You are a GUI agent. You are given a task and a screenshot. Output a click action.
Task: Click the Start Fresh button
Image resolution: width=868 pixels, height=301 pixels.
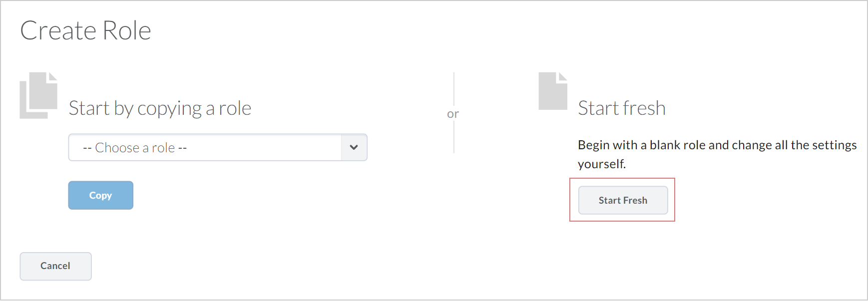coord(623,200)
